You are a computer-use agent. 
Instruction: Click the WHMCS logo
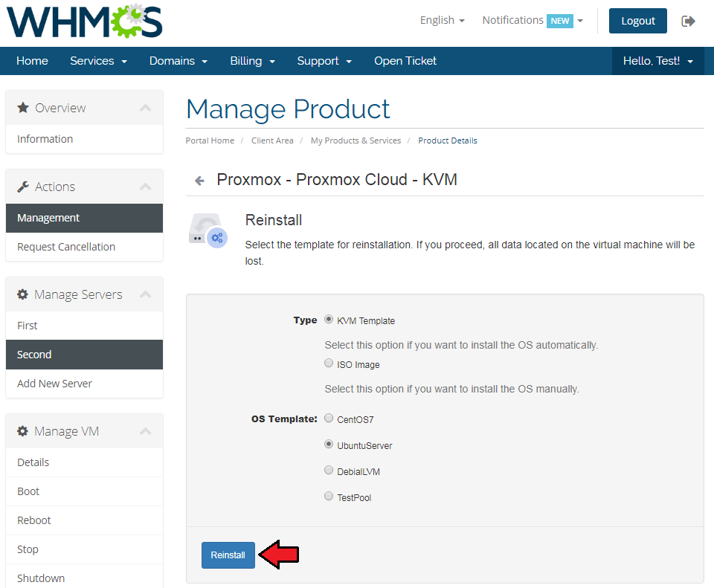pos(85,21)
